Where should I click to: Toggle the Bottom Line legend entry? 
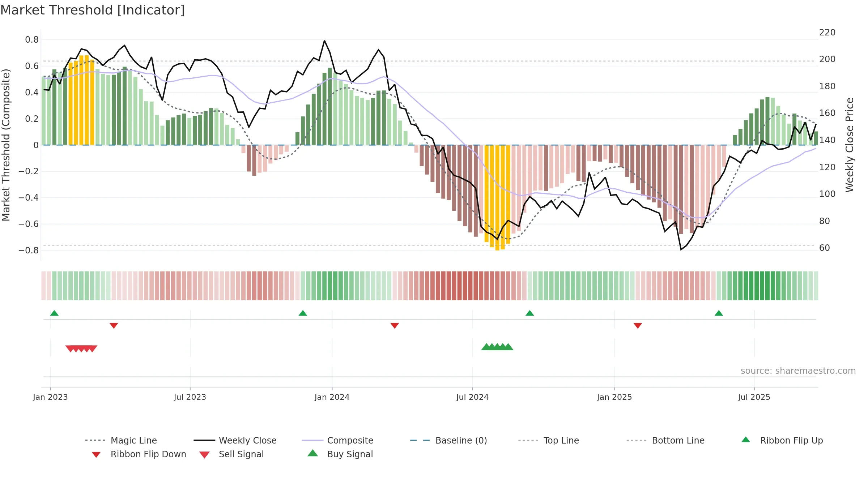(x=665, y=440)
